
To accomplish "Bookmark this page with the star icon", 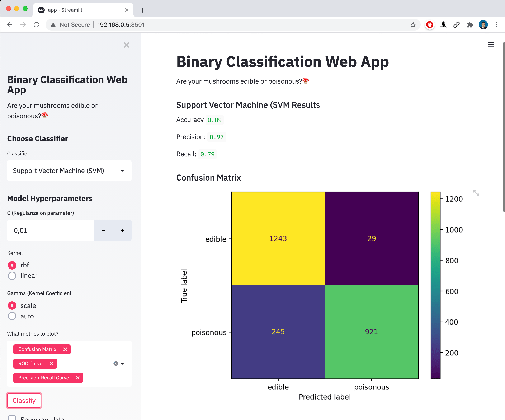I will tap(413, 25).
